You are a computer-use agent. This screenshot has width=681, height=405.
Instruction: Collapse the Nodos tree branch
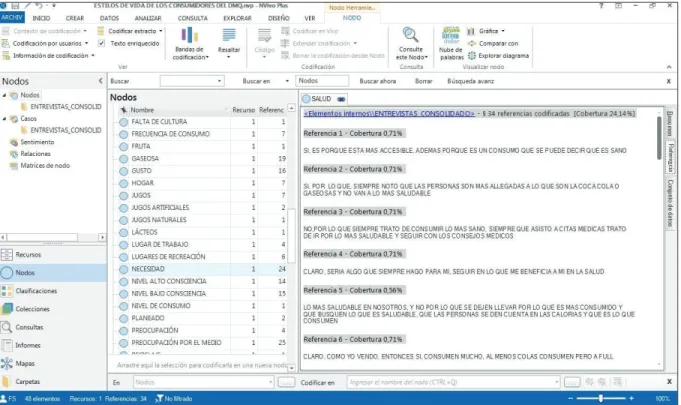[4, 95]
